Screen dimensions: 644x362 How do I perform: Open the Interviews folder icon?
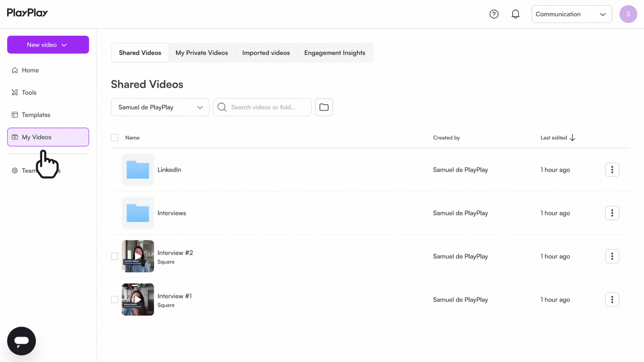pyautogui.click(x=138, y=213)
